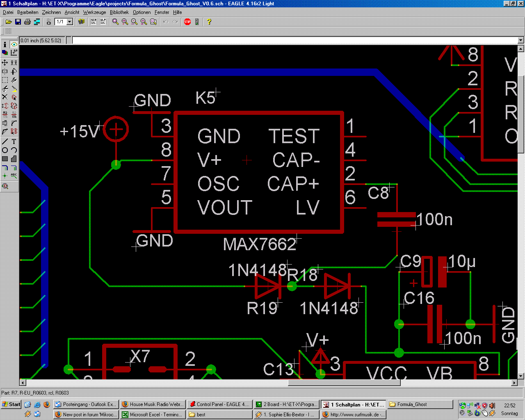525x420 pixels.
Task: Open the Datei menu
Action: (8, 12)
